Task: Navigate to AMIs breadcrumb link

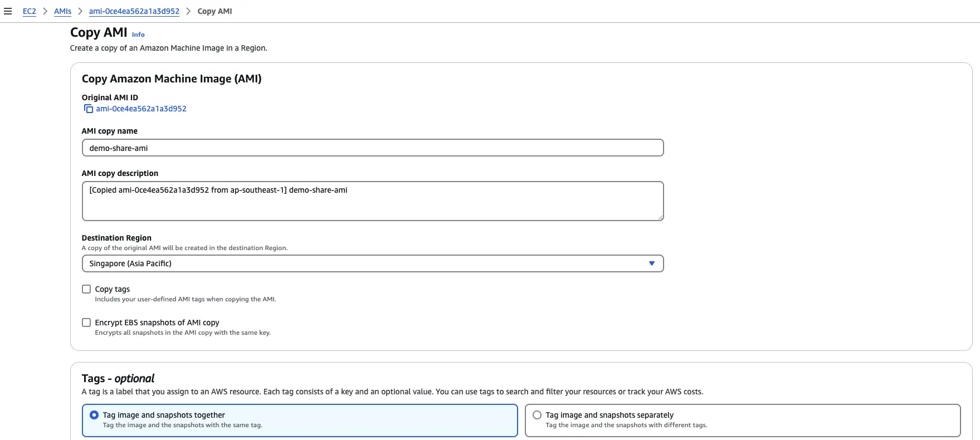Action: point(62,11)
